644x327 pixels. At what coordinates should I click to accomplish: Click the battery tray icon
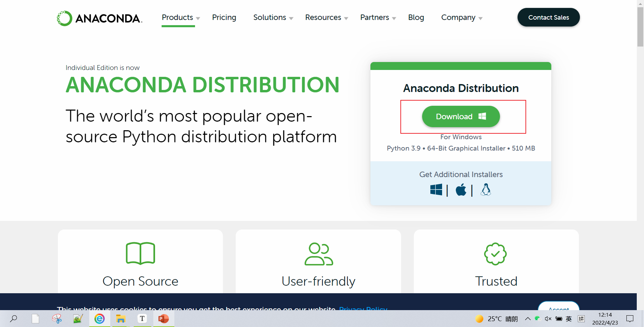tap(559, 319)
